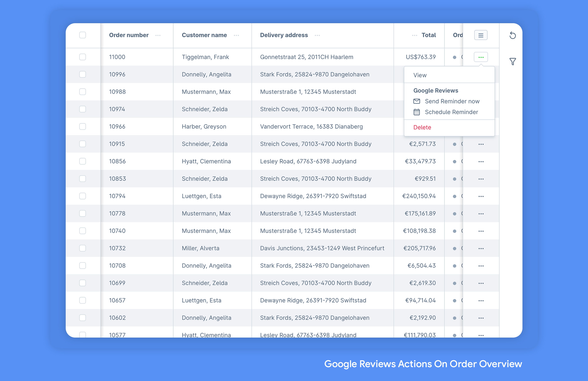Click the reset/reload arrow icon
Image resolution: width=588 pixels, height=381 pixels.
[x=513, y=35]
